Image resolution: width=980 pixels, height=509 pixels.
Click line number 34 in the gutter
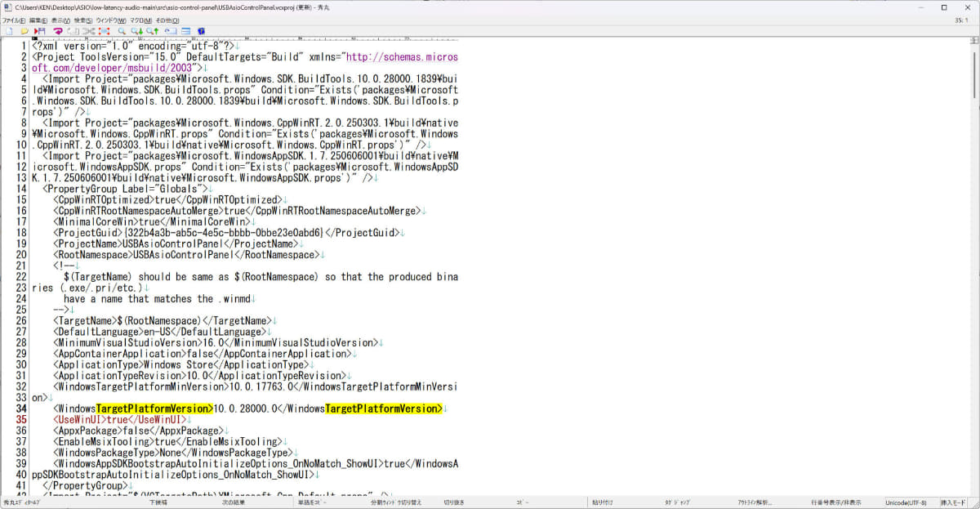(21, 409)
